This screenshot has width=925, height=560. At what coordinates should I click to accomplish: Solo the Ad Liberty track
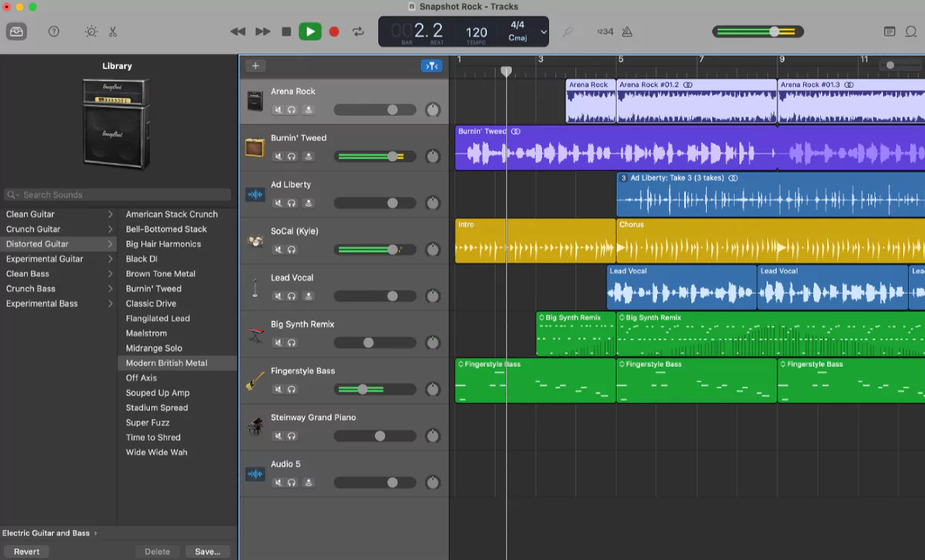point(291,203)
